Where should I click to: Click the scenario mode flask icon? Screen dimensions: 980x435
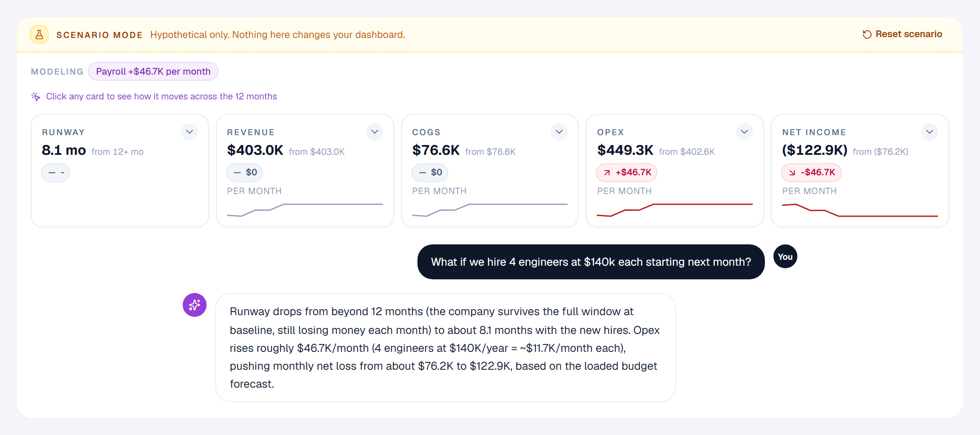(x=39, y=35)
